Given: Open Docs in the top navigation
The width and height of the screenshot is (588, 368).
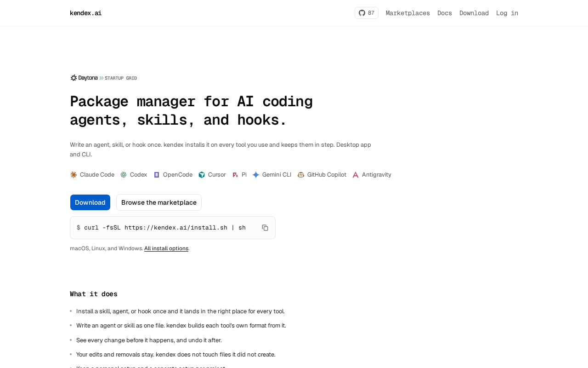Looking at the screenshot, I should pyautogui.click(x=445, y=13).
